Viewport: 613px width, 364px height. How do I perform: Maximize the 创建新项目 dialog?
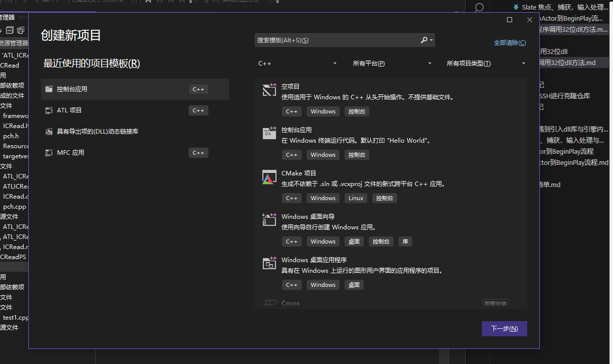pos(510,20)
